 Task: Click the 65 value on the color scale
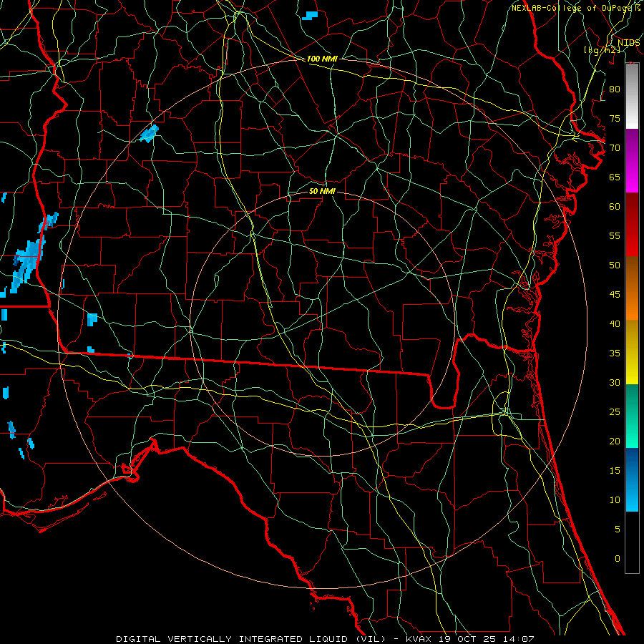click(615, 177)
